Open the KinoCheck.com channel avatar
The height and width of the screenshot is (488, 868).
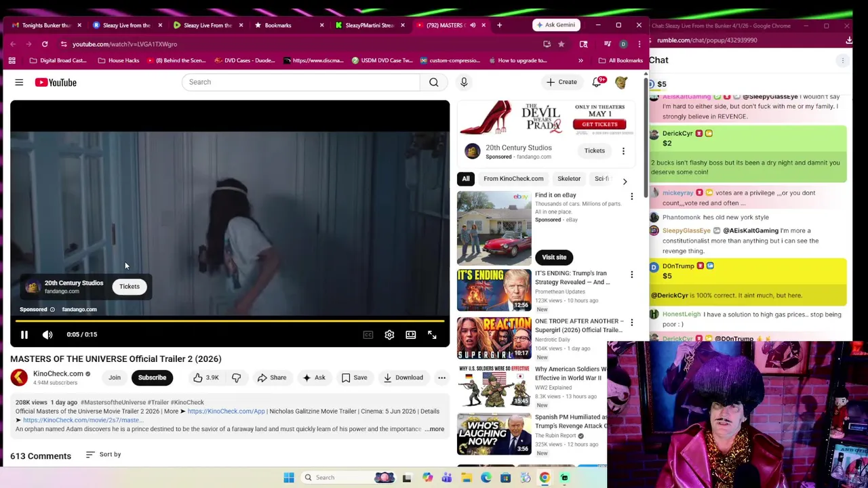point(19,378)
